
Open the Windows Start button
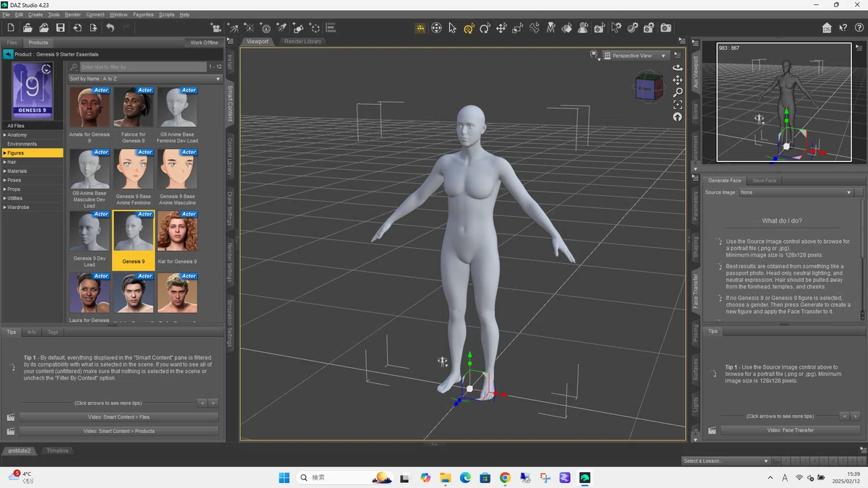pos(284,477)
